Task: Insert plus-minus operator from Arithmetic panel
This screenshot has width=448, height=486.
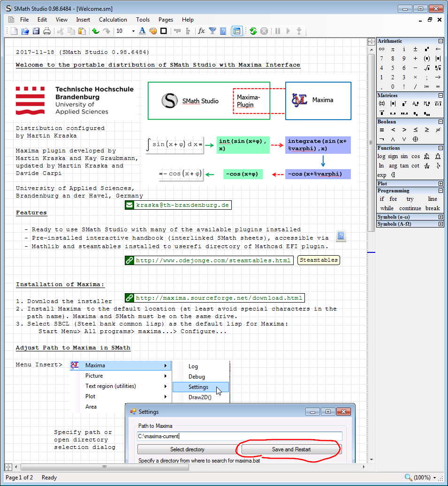Action: [416, 49]
